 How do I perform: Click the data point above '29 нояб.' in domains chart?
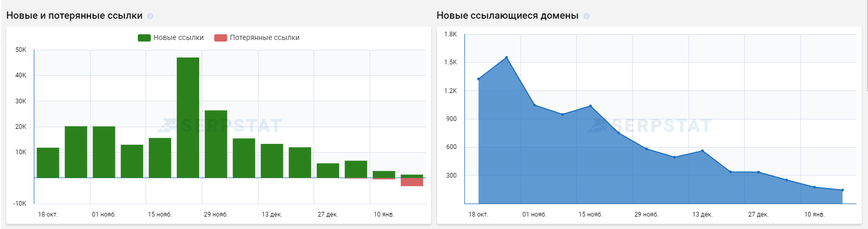(x=646, y=149)
